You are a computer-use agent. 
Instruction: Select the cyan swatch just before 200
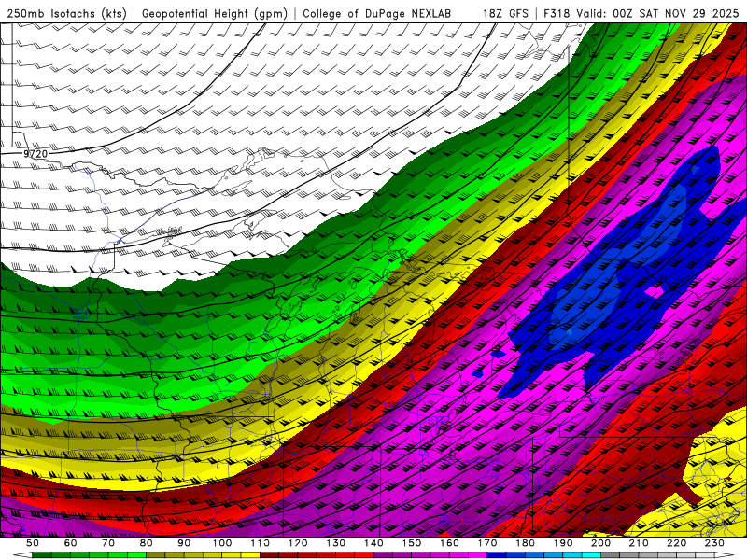[591, 555]
